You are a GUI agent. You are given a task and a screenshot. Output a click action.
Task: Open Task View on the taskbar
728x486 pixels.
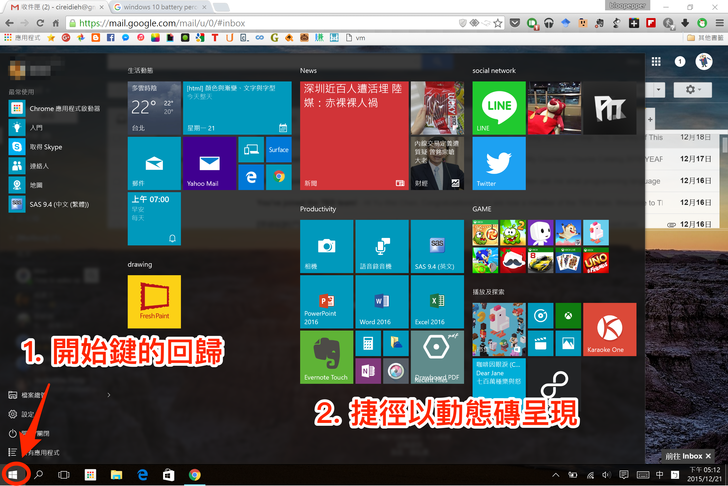click(x=64, y=474)
